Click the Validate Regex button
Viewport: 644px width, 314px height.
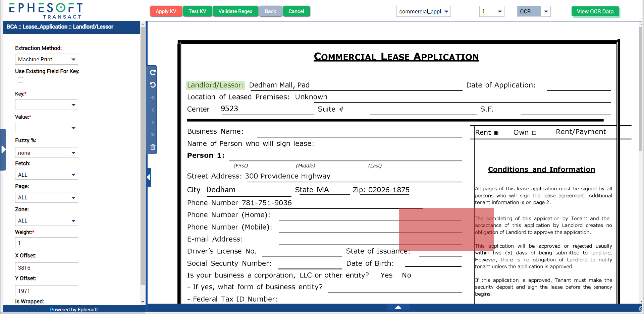(235, 11)
